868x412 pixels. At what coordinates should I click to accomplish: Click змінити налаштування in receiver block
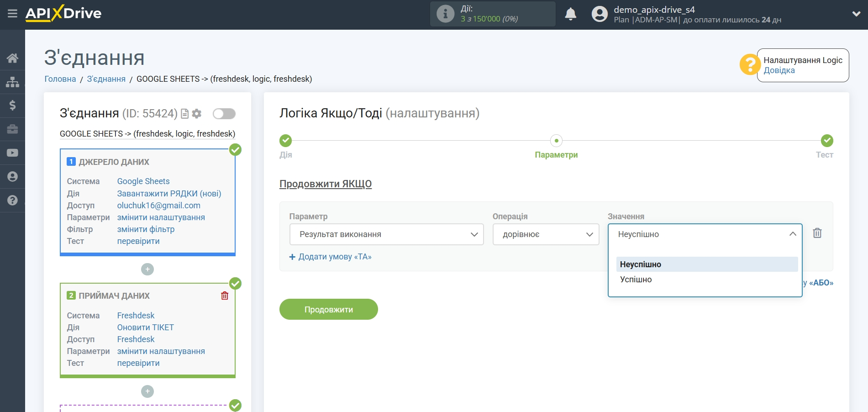[161, 351]
